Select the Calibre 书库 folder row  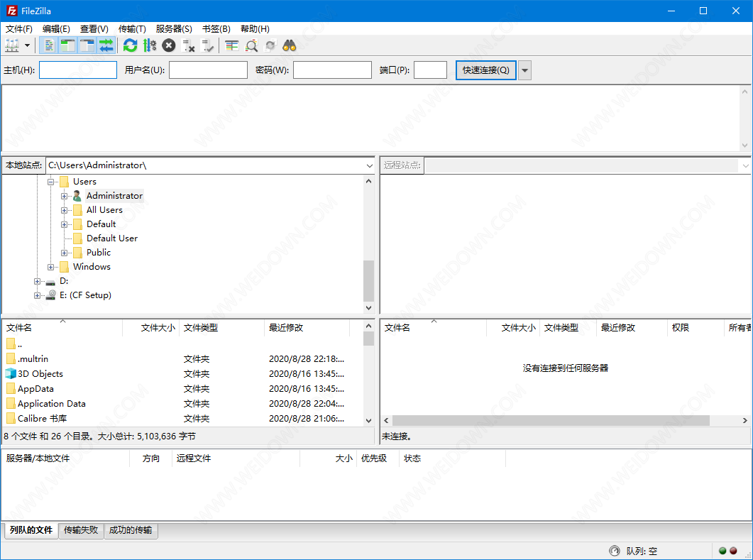point(182,418)
